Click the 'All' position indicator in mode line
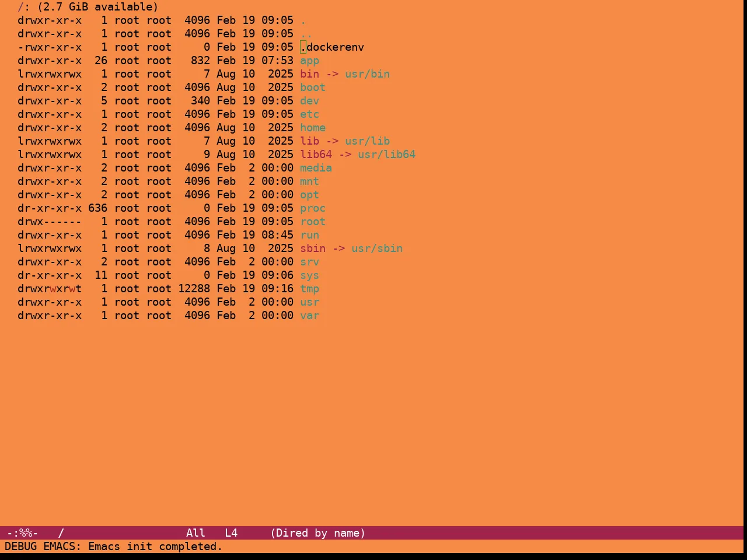Viewport: 747px width, 560px height. click(x=196, y=533)
